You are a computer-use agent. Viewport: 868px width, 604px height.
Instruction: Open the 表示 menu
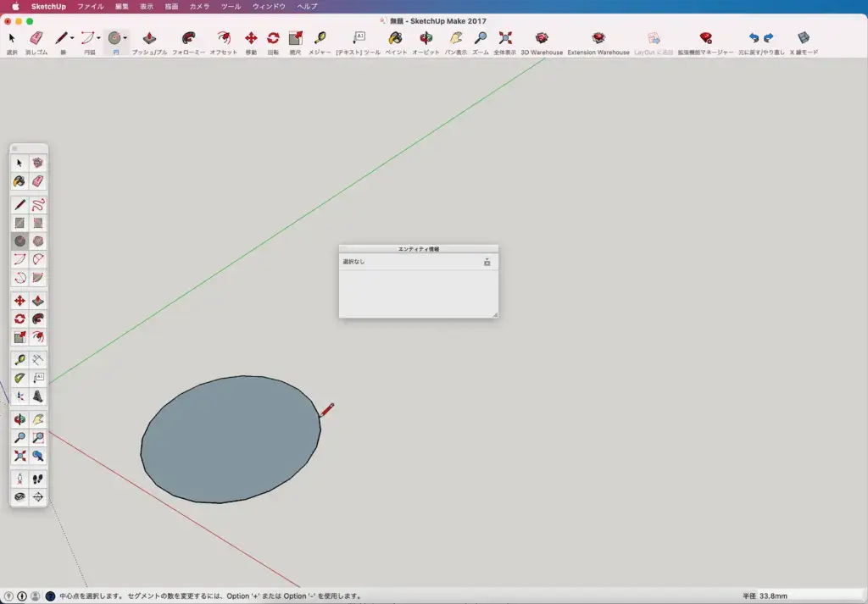pos(147,7)
